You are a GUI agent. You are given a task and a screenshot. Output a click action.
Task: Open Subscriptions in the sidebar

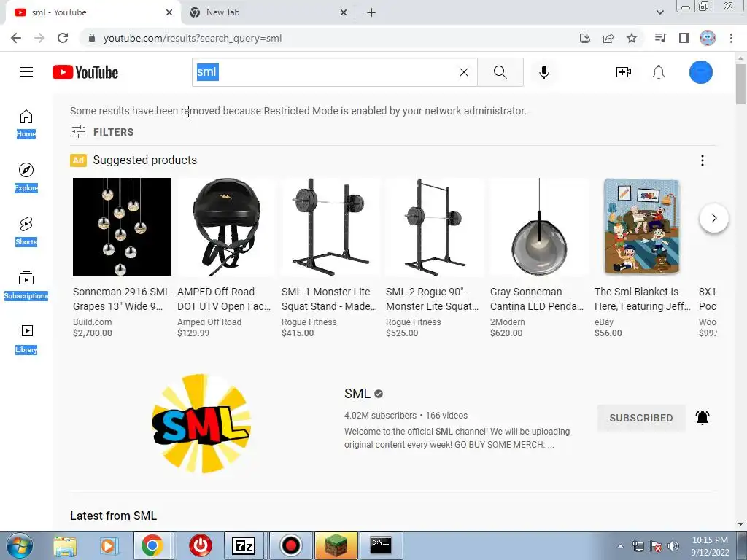[26, 285]
